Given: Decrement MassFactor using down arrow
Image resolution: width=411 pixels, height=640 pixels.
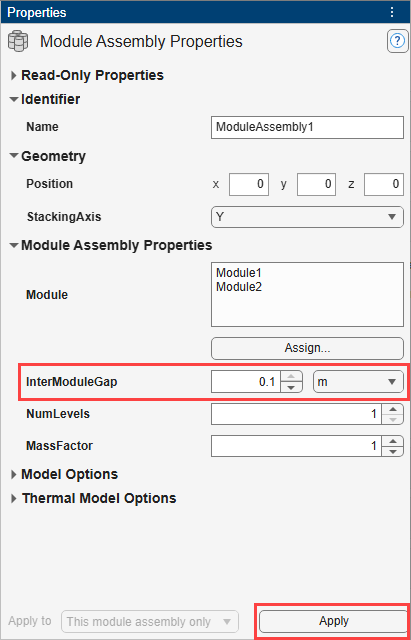Looking at the screenshot, I should tap(392, 451).
